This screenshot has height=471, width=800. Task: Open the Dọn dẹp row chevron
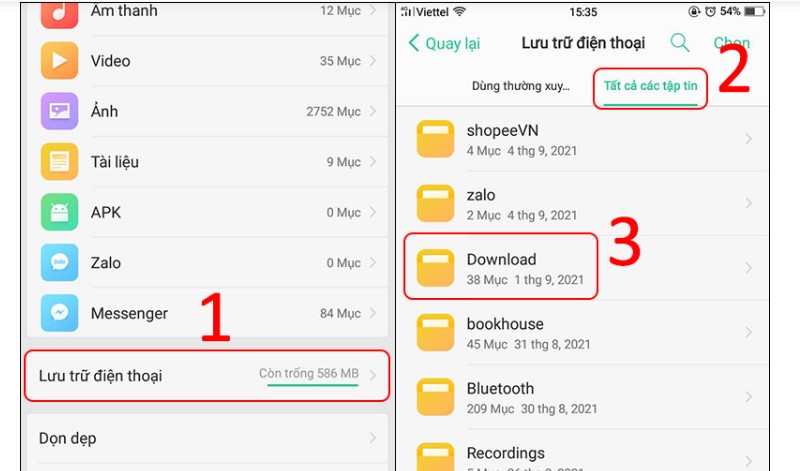pos(373,438)
